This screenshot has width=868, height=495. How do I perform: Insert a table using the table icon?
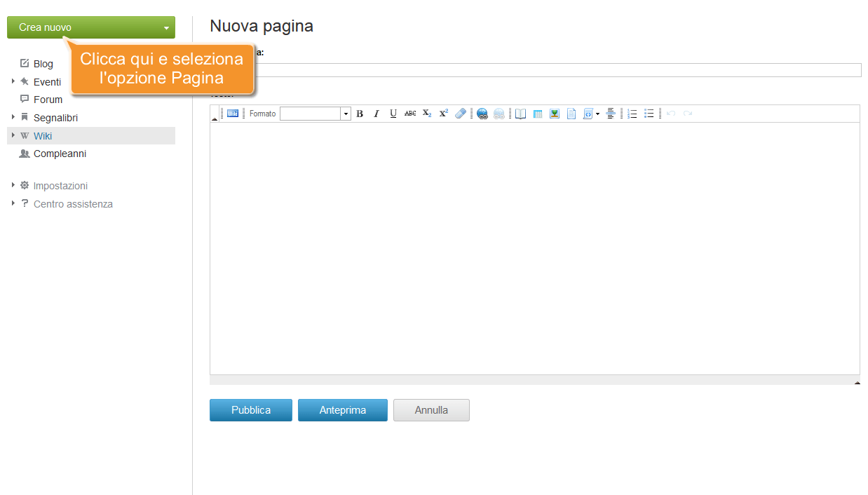pos(538,114)
